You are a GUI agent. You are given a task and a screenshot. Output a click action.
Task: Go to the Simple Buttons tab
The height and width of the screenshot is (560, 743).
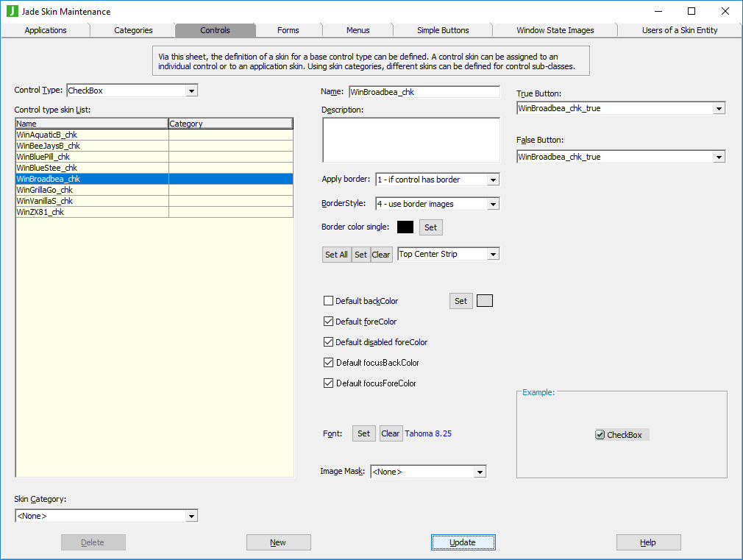(443, 30)
